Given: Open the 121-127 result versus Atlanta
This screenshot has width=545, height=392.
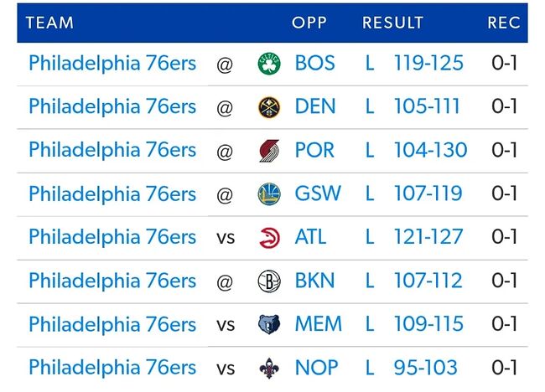Looking at the screenshot, I should click(428, 238).
